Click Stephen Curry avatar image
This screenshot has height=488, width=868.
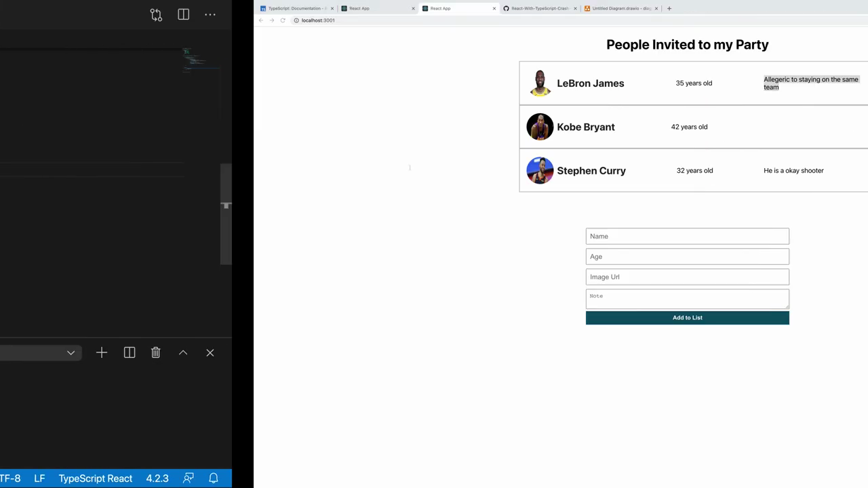click(x=540, y=171)
